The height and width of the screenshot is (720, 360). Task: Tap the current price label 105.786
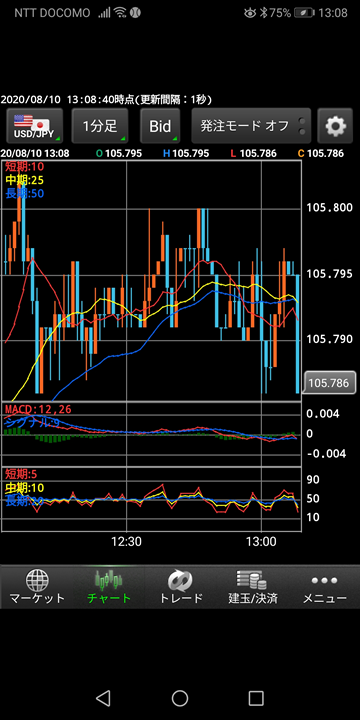329,382
